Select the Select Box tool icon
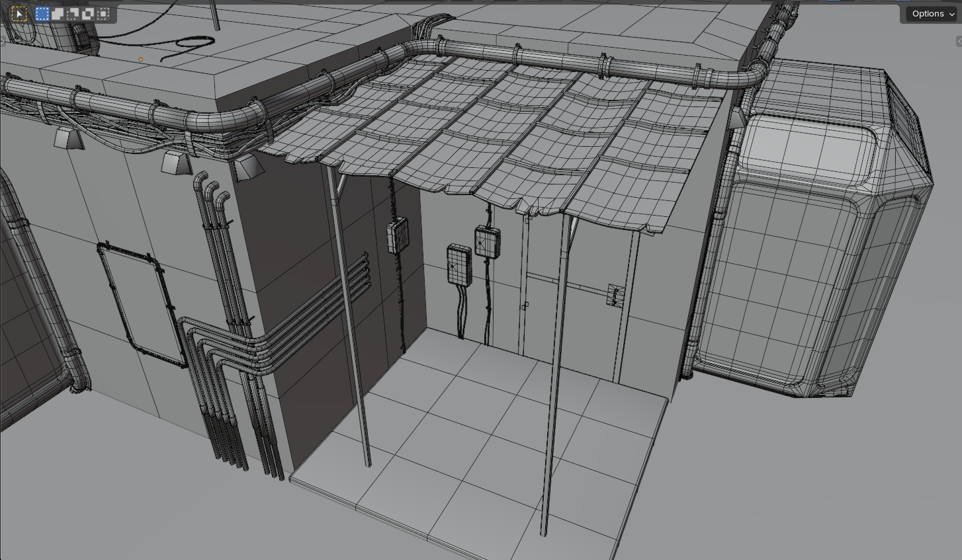962x560 pixels. (x=19, y=14)
